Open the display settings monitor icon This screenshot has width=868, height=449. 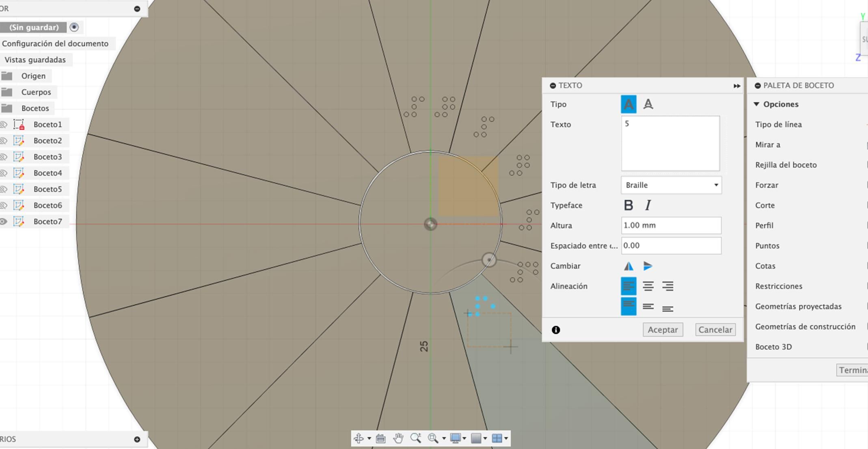[455, 438]
